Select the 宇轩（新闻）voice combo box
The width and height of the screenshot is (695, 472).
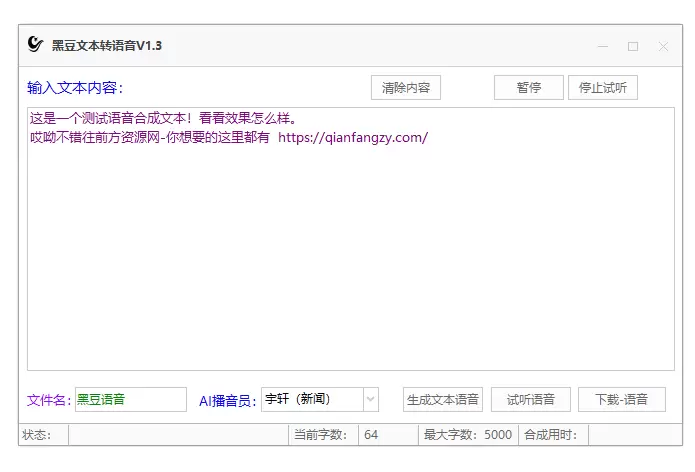[320, 399]
